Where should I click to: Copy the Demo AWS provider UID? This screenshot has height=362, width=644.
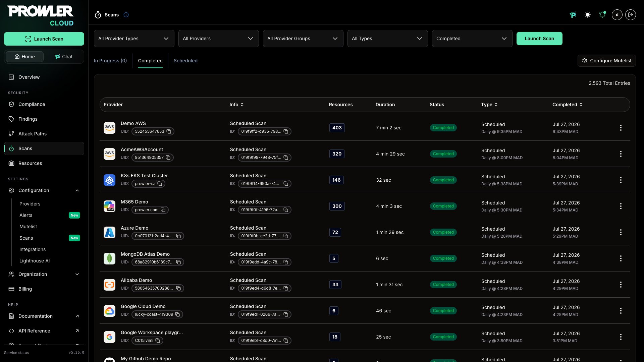[169, 131]
